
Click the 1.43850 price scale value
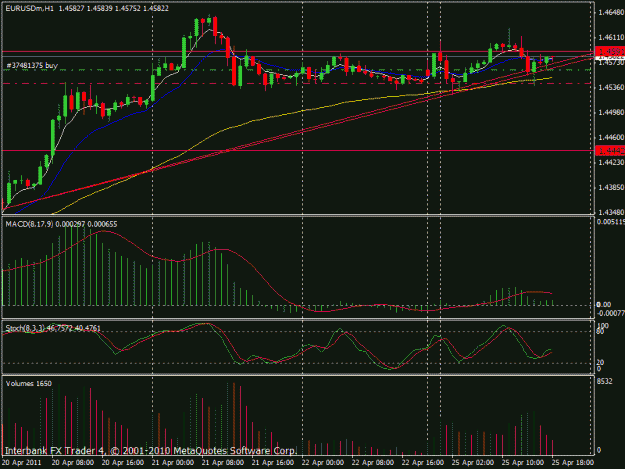(611, 187)
